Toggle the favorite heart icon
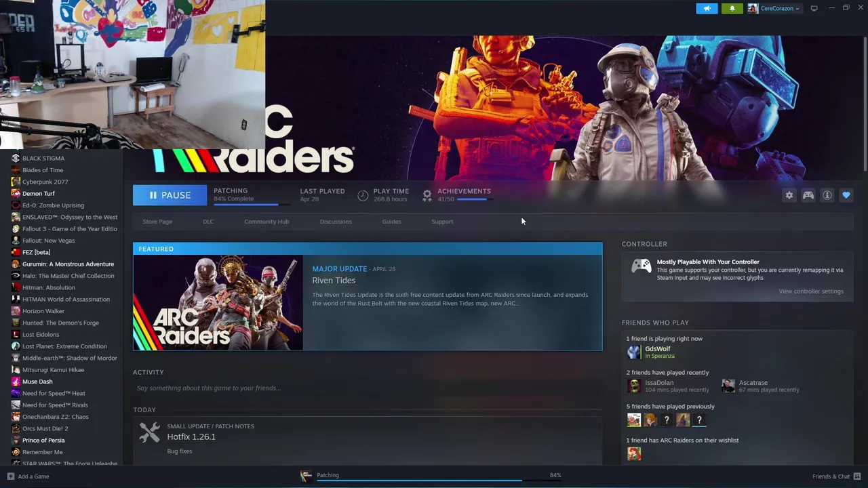This screenshot has width=868, height=488. 846,195
